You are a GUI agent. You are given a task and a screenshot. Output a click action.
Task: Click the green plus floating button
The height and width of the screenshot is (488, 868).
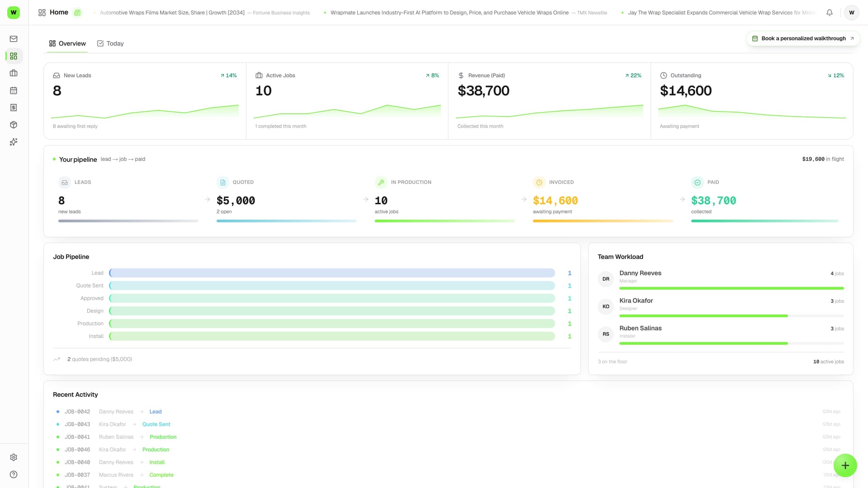[x=845, y=465]
